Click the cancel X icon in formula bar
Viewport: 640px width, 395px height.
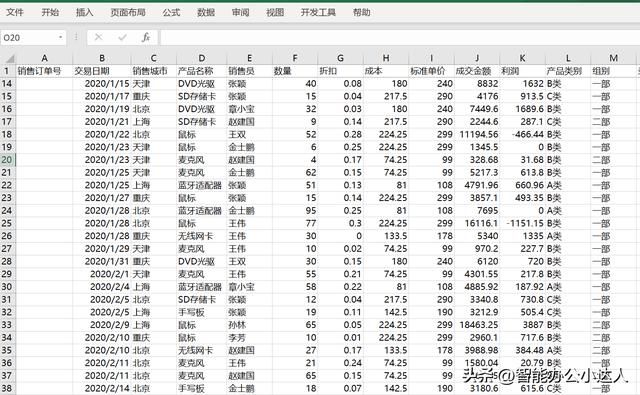[98, 38]
